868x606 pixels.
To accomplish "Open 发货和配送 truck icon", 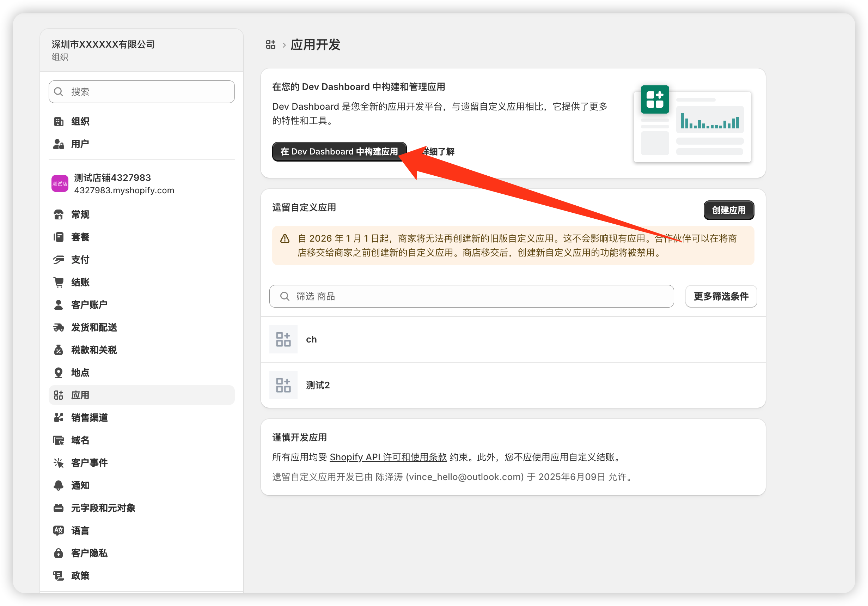I will 59,328.
